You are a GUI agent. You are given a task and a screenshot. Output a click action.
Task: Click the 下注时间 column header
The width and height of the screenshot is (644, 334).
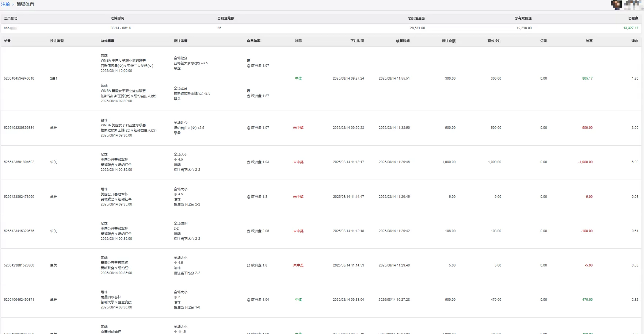tap(357, 41)
